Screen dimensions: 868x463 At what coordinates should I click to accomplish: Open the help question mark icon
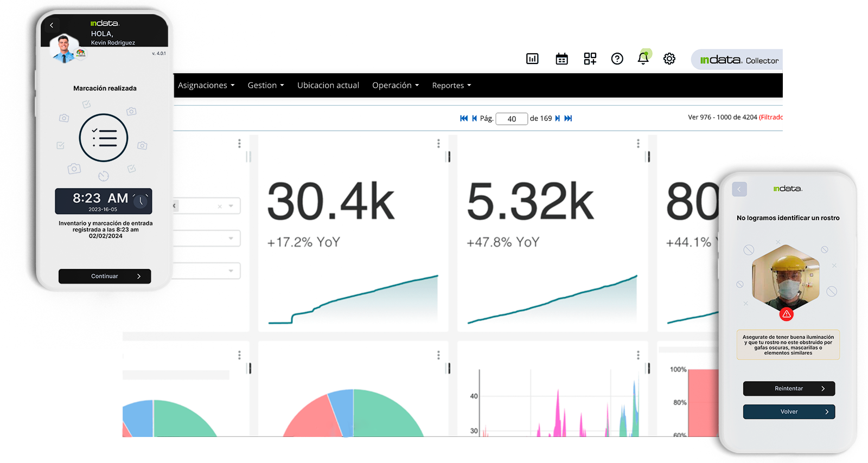pyautogui.click(x=617, y=59)
